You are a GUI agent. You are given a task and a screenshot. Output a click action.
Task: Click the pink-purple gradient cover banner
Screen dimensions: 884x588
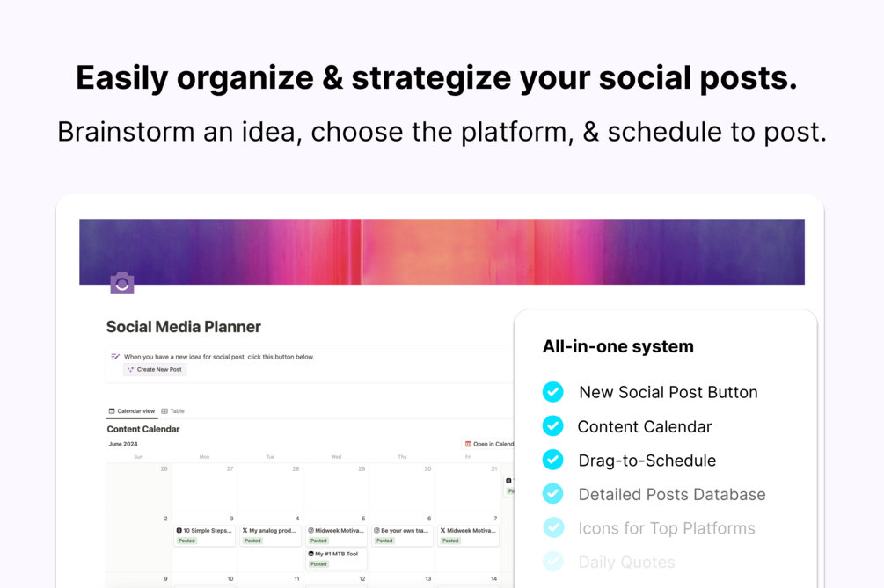(x=442, y=251)
